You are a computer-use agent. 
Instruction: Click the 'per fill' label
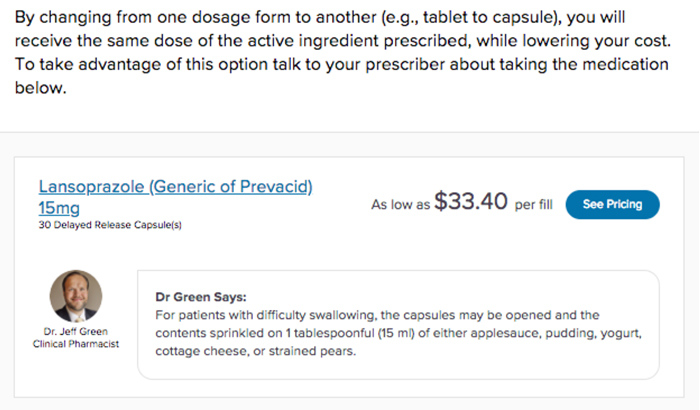click(x=533, y=205)
